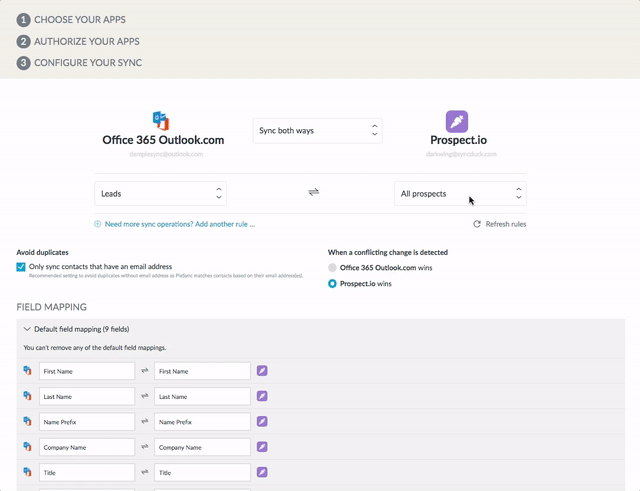Select Office 365 Outlook.com wins option
Image resolution: width=640 pixels, height=491 pixels.
tap(332, 268)
